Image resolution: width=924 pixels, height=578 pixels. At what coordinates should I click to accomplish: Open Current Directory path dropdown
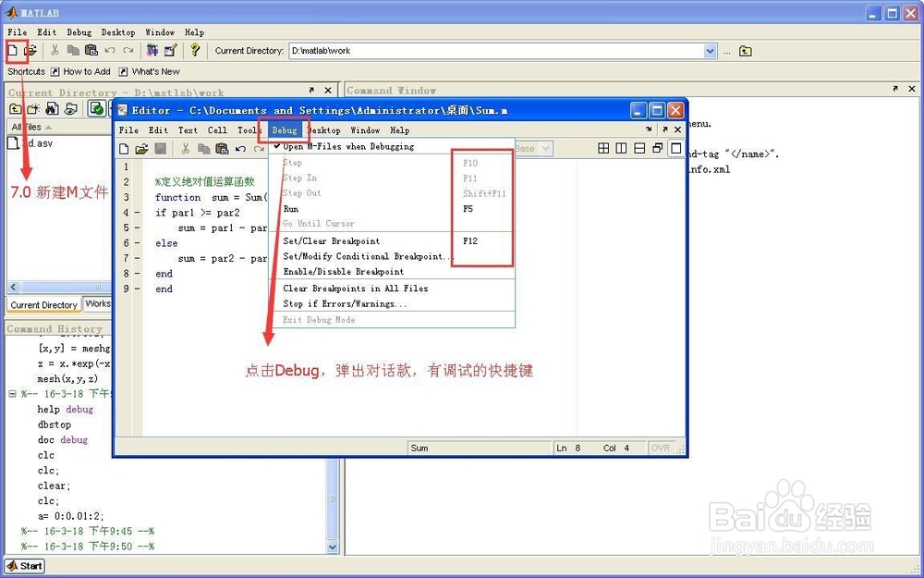click(x=710, y=51)
